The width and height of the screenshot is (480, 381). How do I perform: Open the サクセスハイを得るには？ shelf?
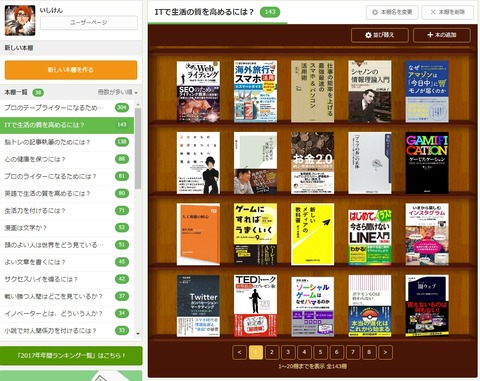[x=67, y=279]
